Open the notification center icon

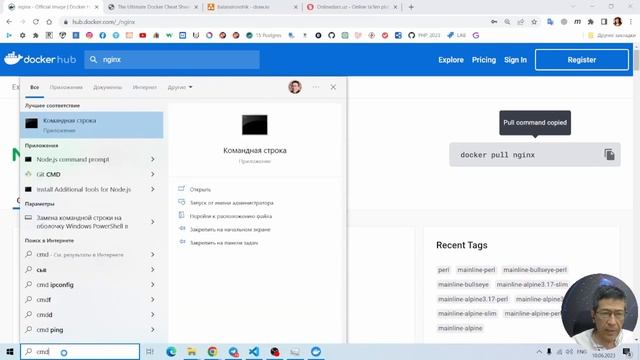pyautogui.click(x=627, y=351)
